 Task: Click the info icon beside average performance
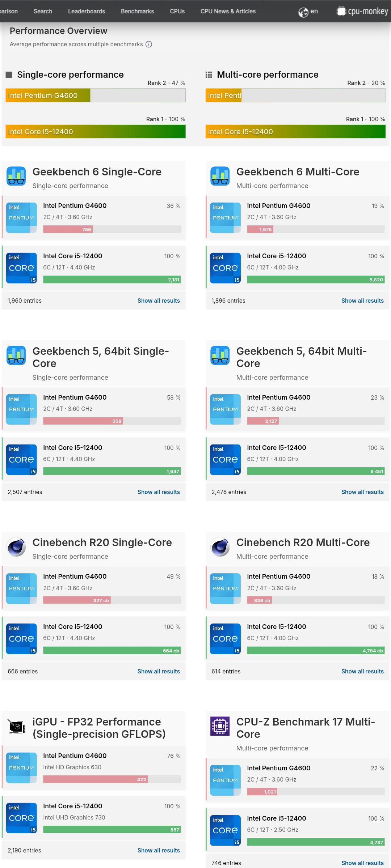pyautogui.click(x=149, y=44)
